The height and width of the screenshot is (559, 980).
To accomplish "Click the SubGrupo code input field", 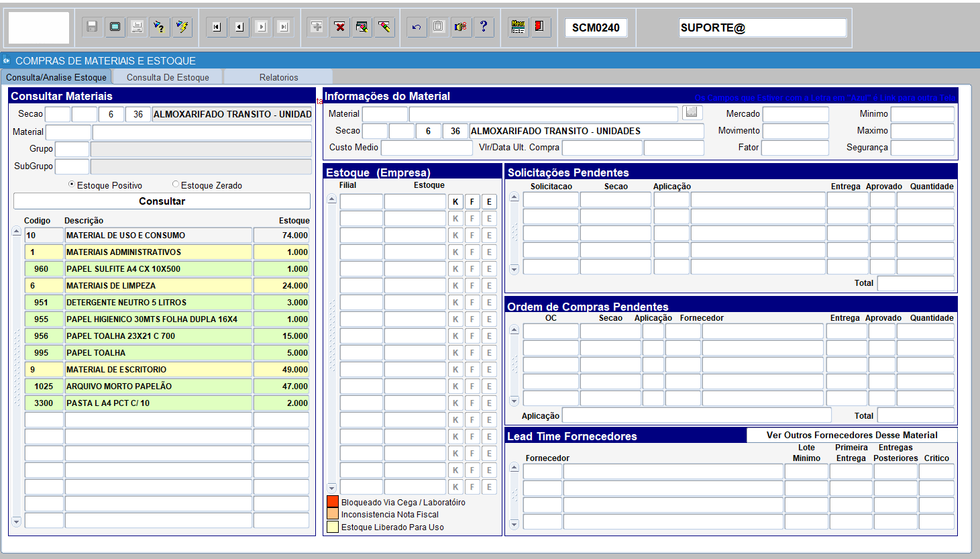I will tap(72, 166).
